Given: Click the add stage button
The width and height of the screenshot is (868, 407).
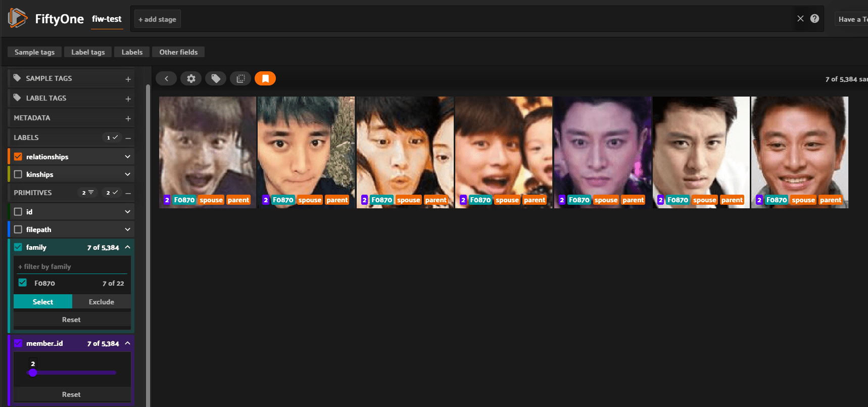Looking at the screenshot, I should (158, 19).
